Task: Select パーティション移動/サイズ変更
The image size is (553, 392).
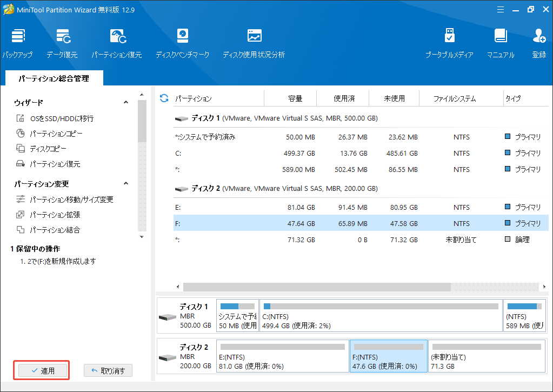Action: coord(64,200)
